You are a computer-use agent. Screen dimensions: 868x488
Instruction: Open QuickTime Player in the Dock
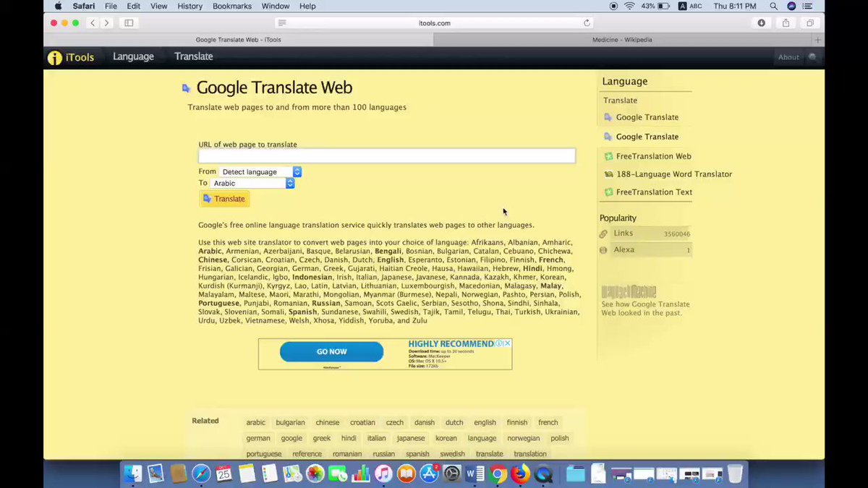pyautogui.click(x=543, y=474)
